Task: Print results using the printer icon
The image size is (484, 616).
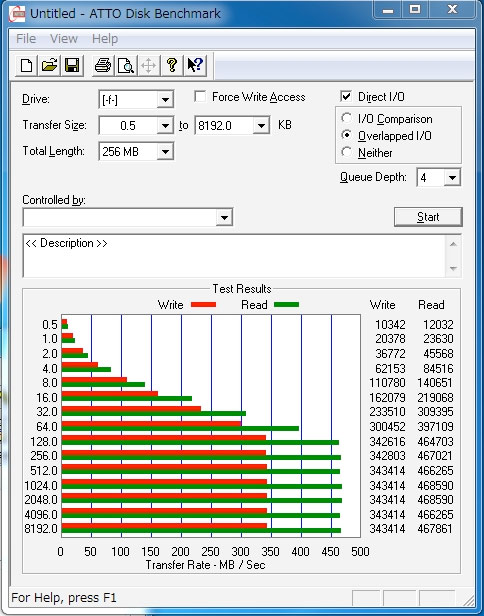Action: coord(103,65)
